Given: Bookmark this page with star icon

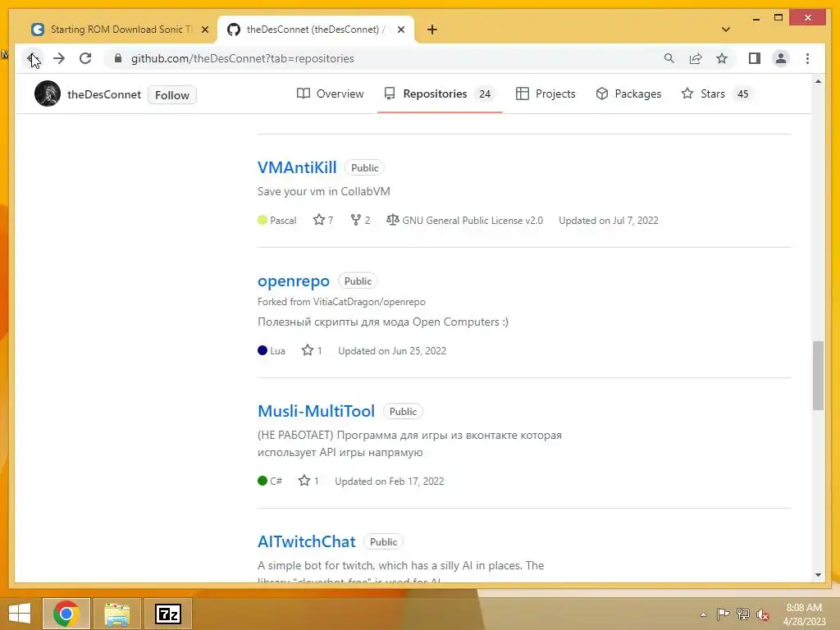Looking at the screenshot, I should click(x=722, y=58).
